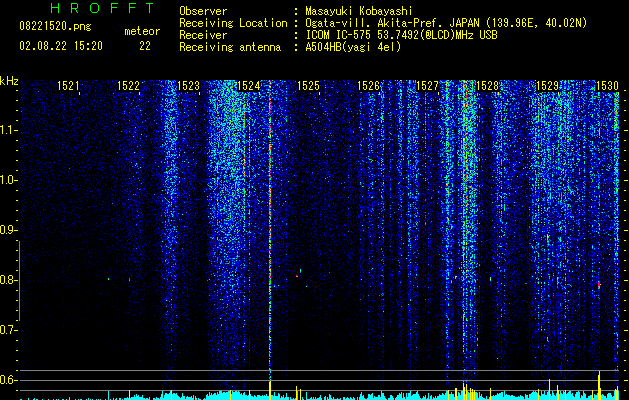Click the 1.0 kHz axis label
Image resolution: width=629 pixels, height=400 pixels.
9,180
